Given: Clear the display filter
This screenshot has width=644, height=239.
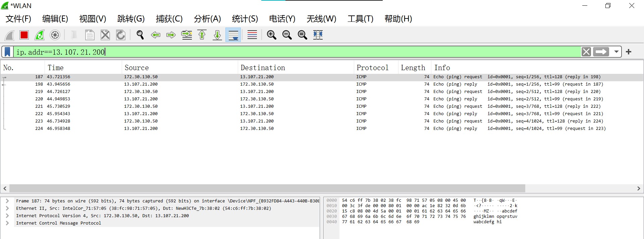Looking at the screenshot, I should coord(586,52).
